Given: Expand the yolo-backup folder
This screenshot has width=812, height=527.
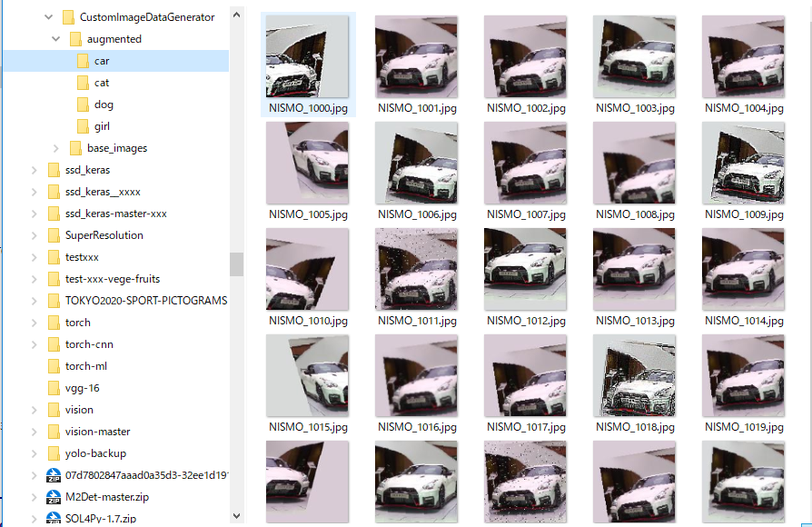Looking at the screenshot, I should tap(35, 453).
